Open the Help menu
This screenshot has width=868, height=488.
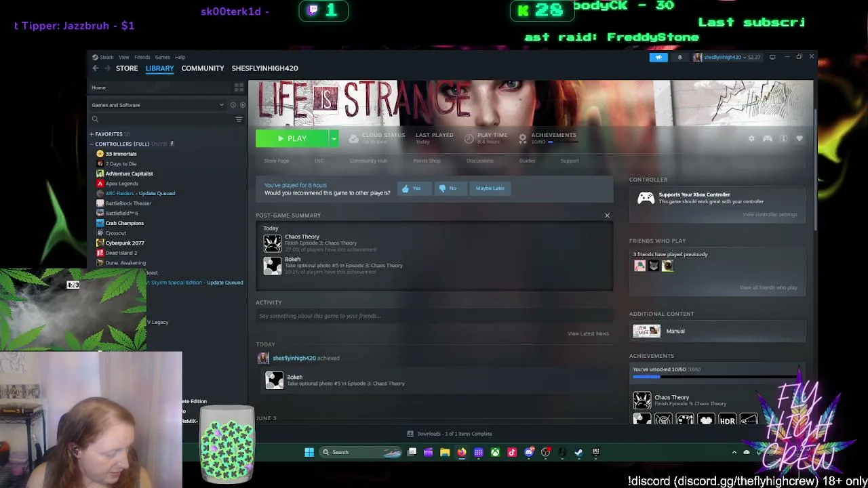pos(180,57)
